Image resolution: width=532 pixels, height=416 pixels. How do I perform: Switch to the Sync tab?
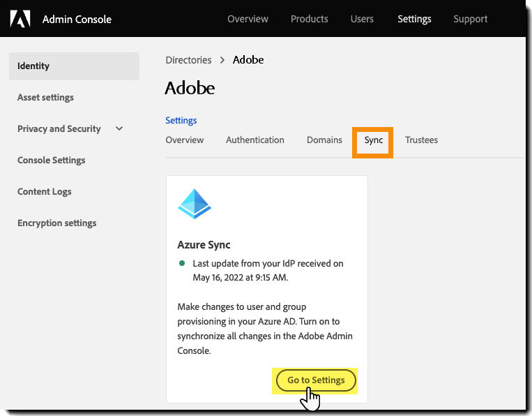click(374, 140)
